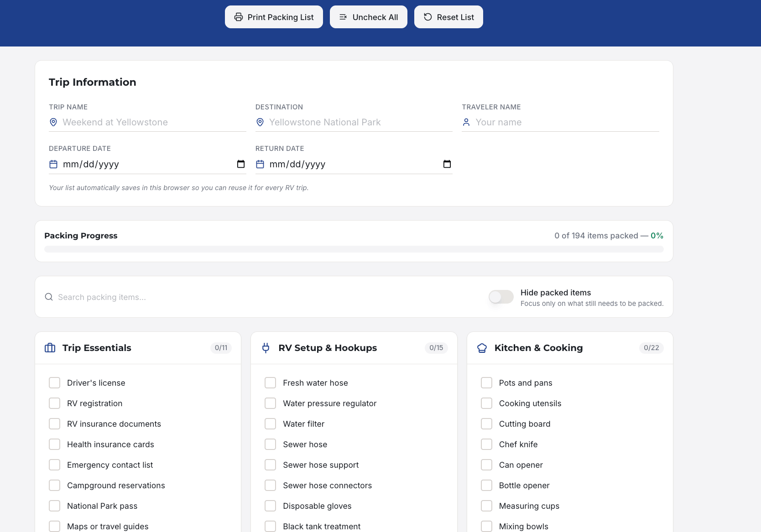
Task: Check the Driver's license checkbox
Action: 55,383
